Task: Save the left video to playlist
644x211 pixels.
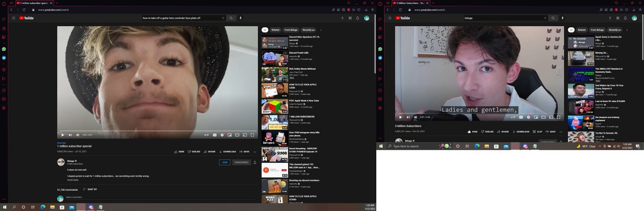Action: [x=244, y=152]
